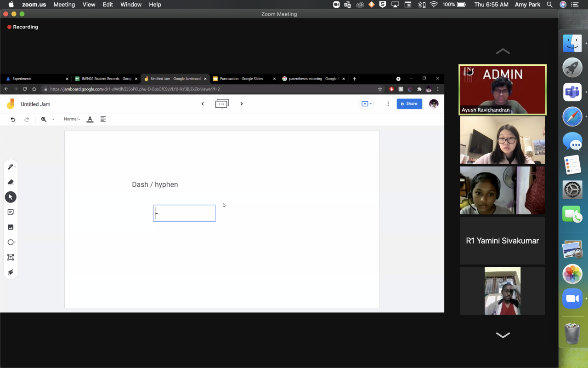Click the Add image tool

[11, 227]
